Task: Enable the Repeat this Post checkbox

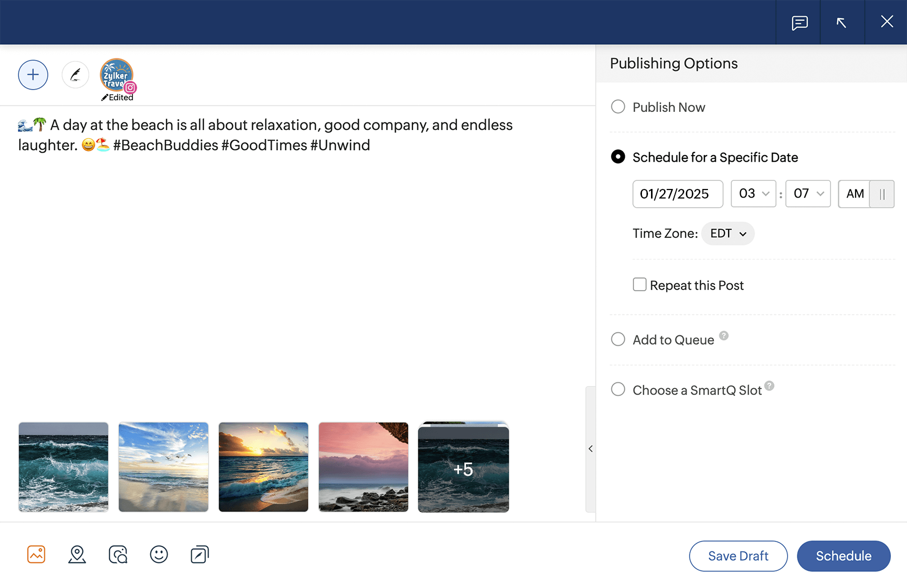Action: pyautogui.click(x=639, y=285)
